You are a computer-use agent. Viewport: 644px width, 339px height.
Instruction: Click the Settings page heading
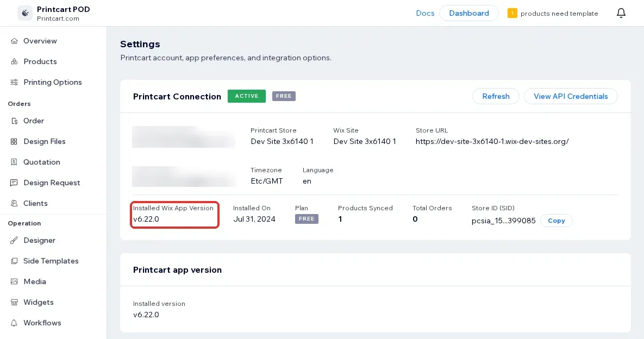140,44
